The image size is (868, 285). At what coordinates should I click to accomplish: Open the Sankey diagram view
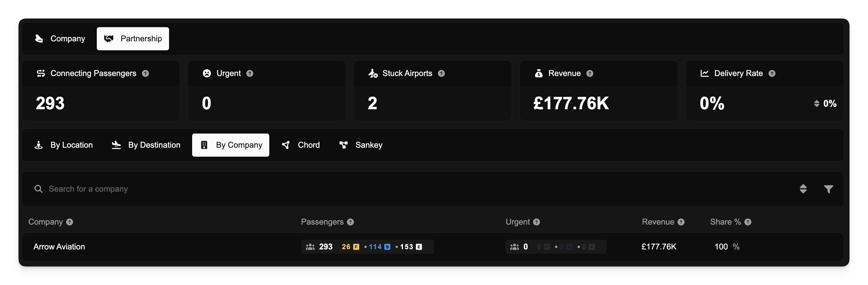pos(361,145)
